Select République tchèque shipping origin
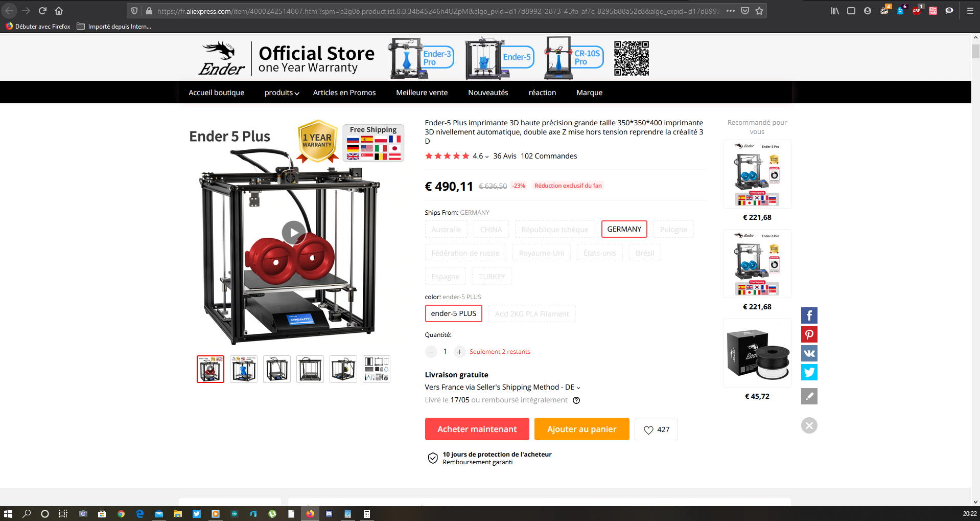 pos(555,230)
